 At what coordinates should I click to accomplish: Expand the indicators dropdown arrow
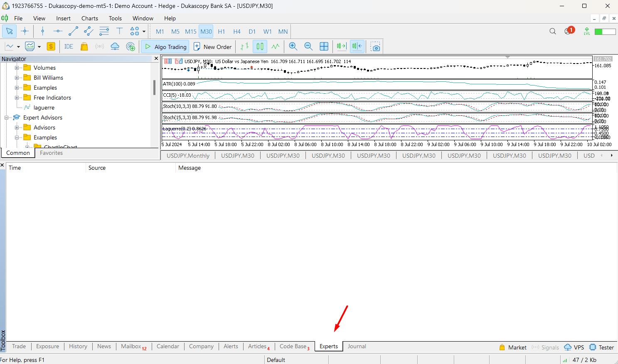(39, 47)
